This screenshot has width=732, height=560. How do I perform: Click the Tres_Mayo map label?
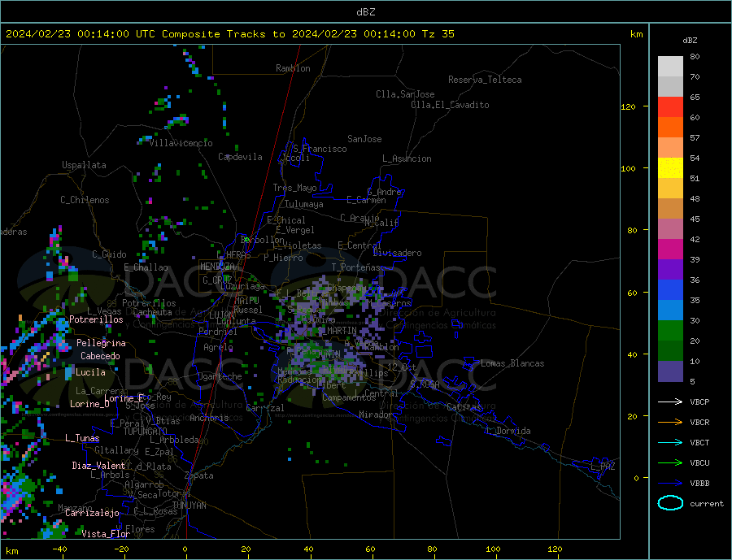coord(294,188)
